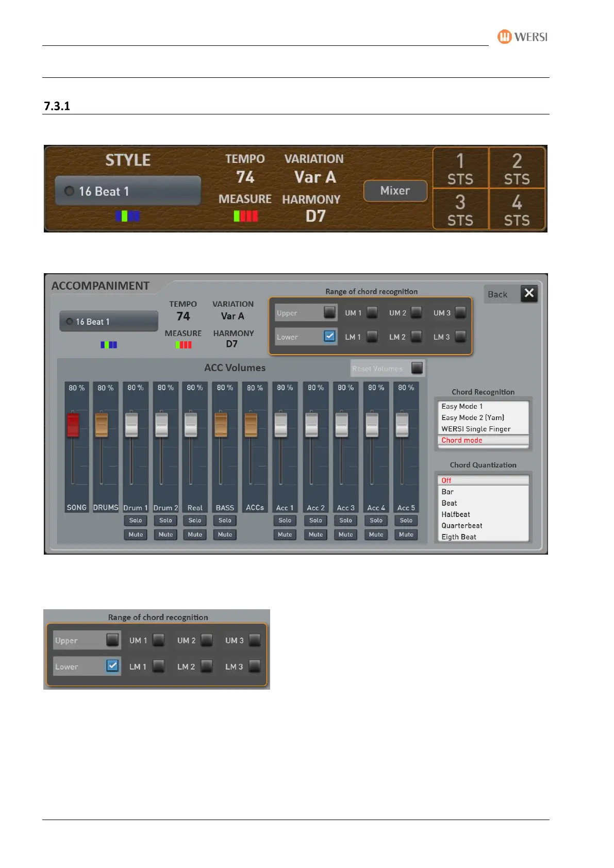The height and width of the screenshot is (868, 614).
Task: Mute the Acc 1 track
Action: pyautogui.click(x=285, y=535)
